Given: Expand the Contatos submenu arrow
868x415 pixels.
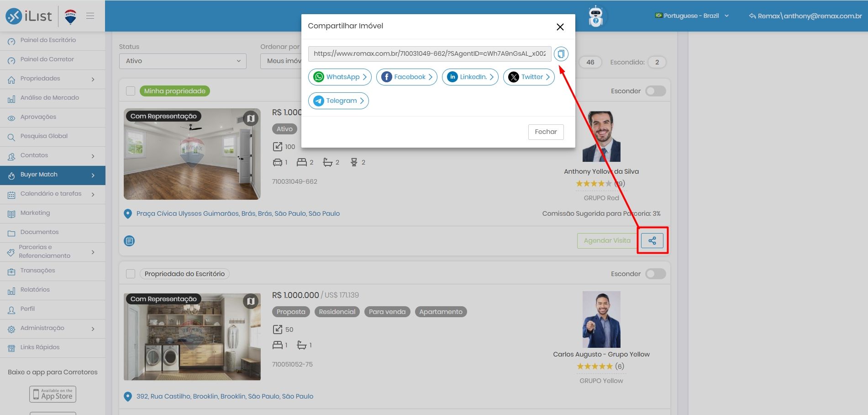Looking at the screenshot, I should click(x=93, y=156).
